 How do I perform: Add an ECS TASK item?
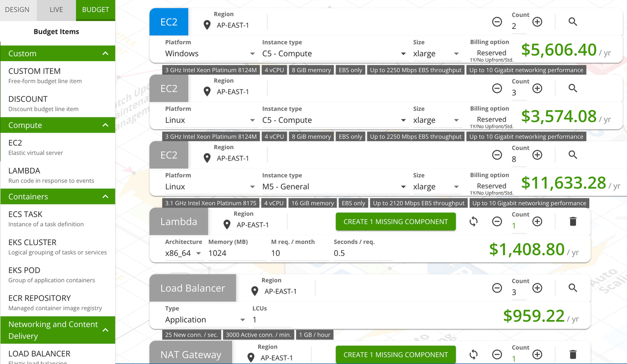(57, 219)
